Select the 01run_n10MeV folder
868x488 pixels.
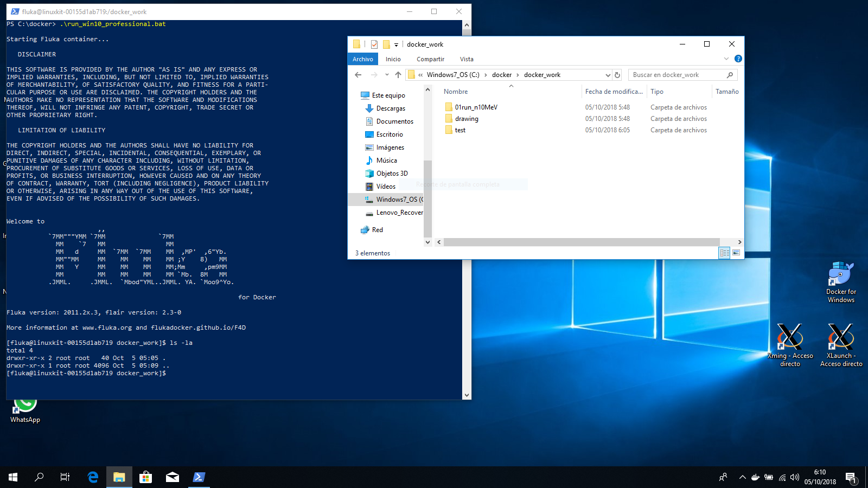coord(476,107)
